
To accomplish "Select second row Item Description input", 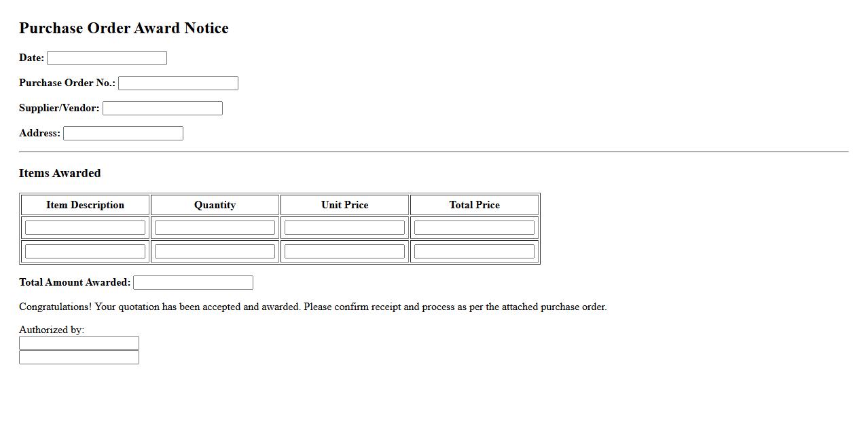I will pos(85,252).
